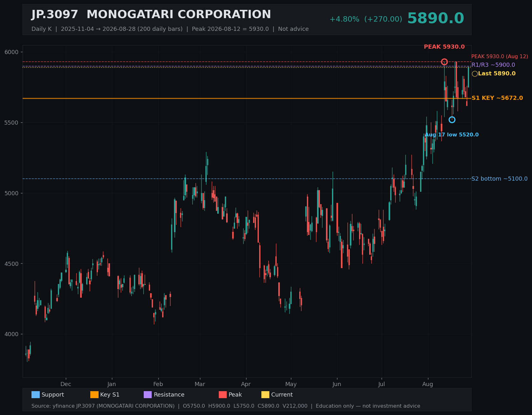Click the JP.3097 ticker symbol
The height and width of the screenshot is (415, 532).
click(55, 15)
